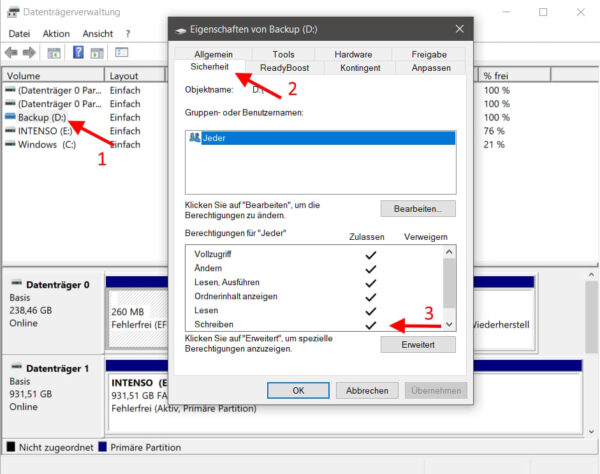Click the drive icon beside INTENSO (E:)
Image resolution: width=600 pixels, height=474 pixels.
(x=10, y=130)
